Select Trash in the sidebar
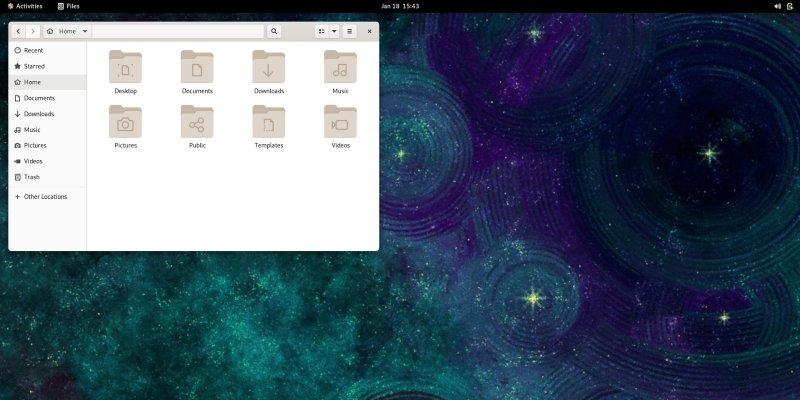The width and height of the screenshot is (800, 400). 32,177
